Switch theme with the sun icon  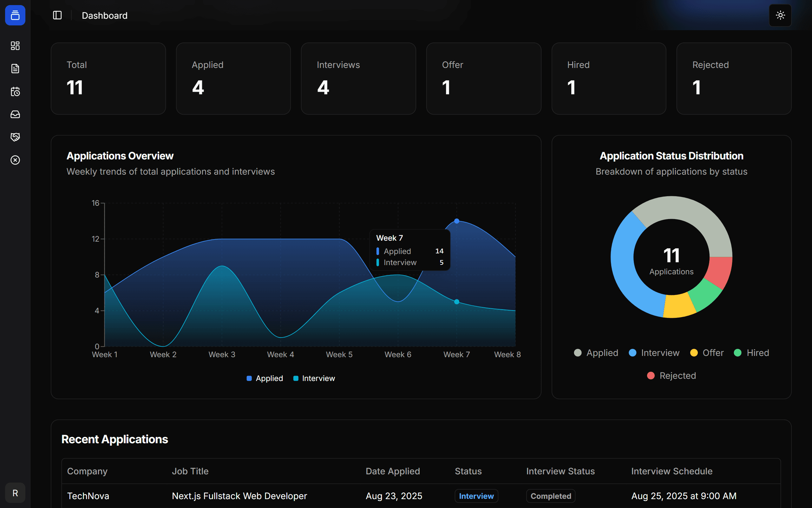click(780, 15)
